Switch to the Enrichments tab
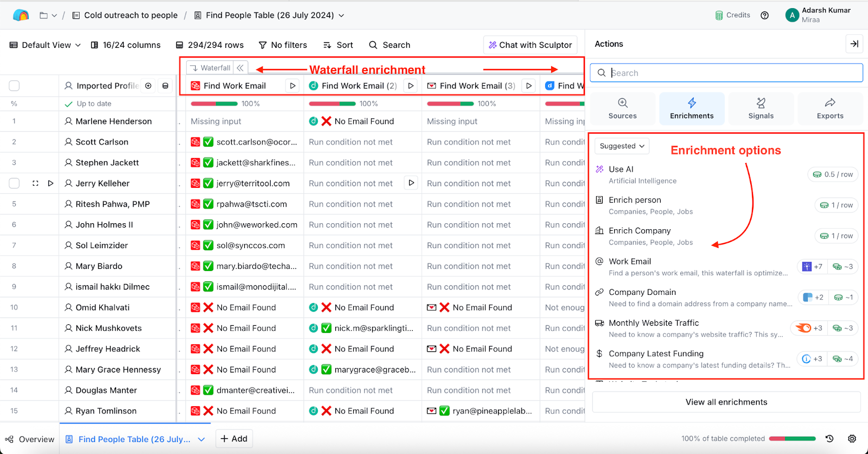Image resolution: width=868 pixels, height=454 pixels. click(692, 109)
